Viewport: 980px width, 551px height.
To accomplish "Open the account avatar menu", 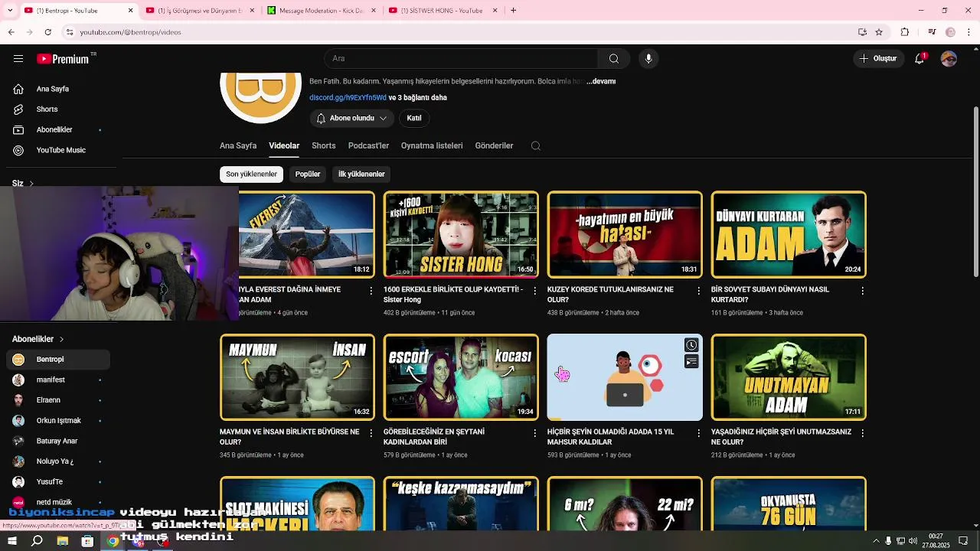I will pos(949,59).
